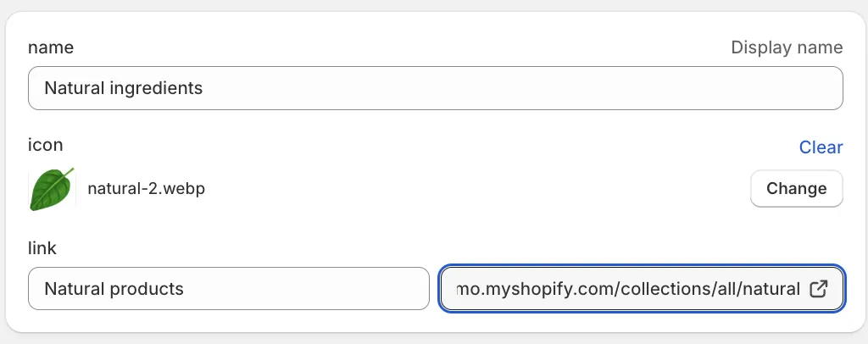Select the myshopify.com collections URL field
This screenshot has width=868, height=344.
627,289
